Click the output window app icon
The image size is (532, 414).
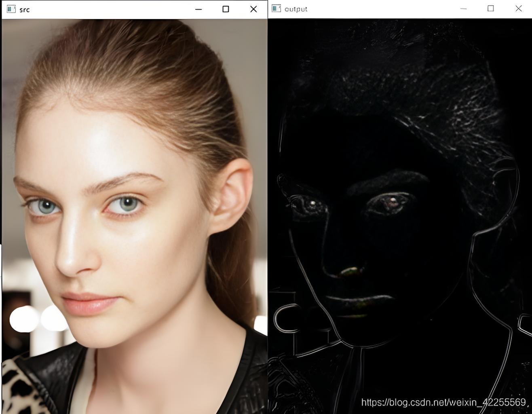click(x=277, y=8)
